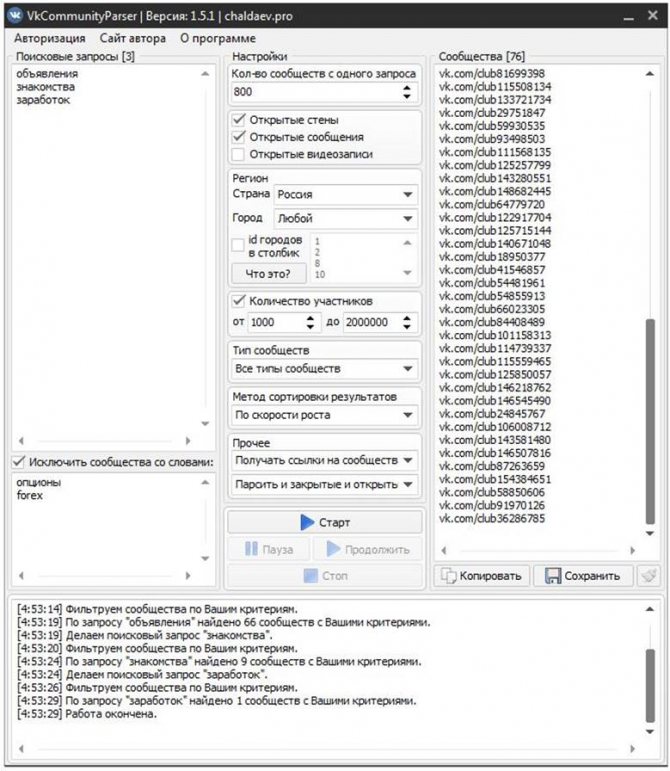Image resolution: width=670 pixels, height=771 pixels.
Task: Click the stepper arrows of the от 1000 field
Action: [x=310, y=323]
